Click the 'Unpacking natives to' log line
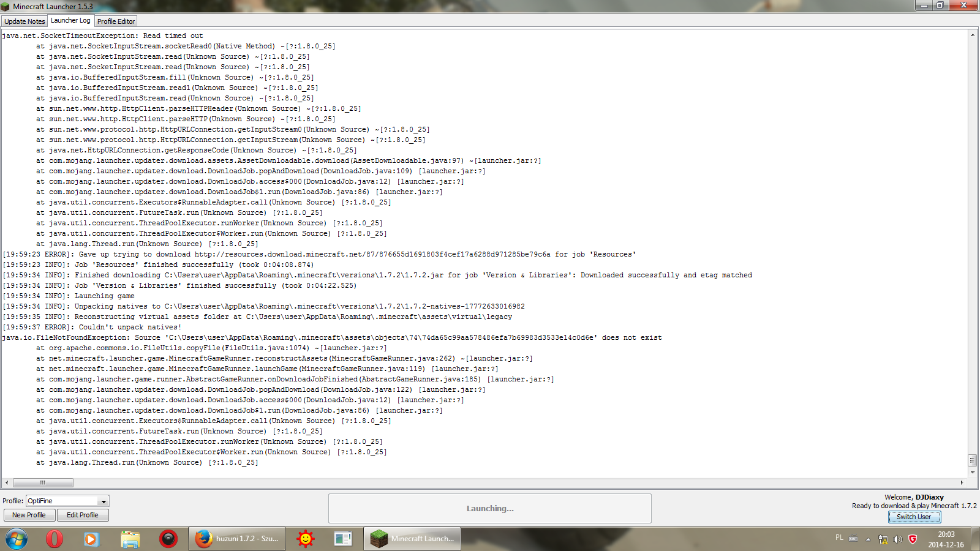This screenshot has width=980, height=551. point(263,306)
